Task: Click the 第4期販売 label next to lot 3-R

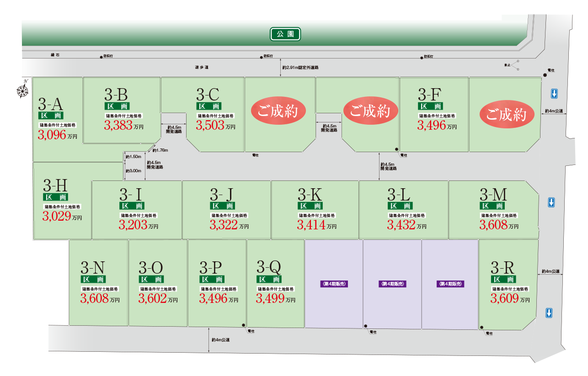Action: [x=451, y=284]
